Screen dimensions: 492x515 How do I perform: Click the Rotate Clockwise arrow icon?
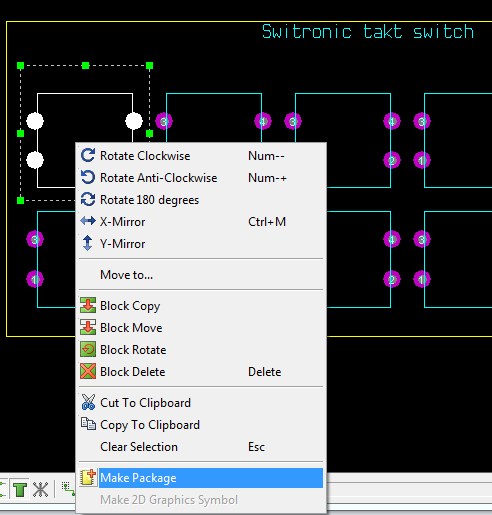coord(88,155)
